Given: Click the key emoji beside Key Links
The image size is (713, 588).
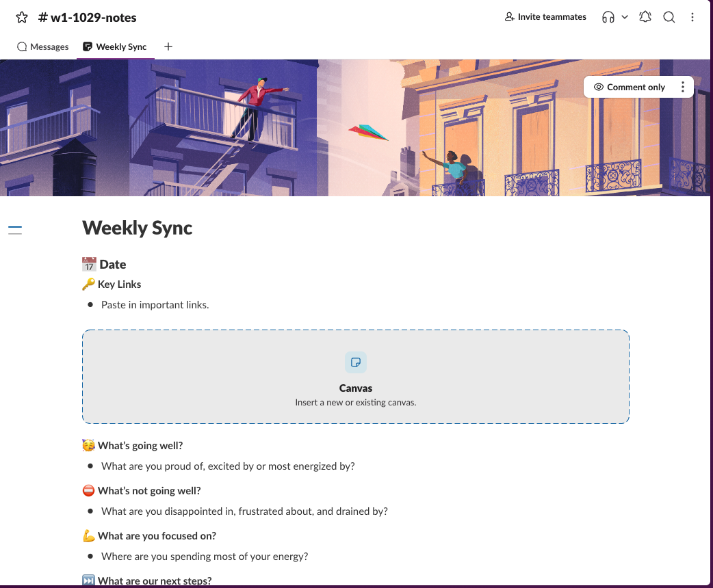Looking at the screenshot, I should 88,284.
